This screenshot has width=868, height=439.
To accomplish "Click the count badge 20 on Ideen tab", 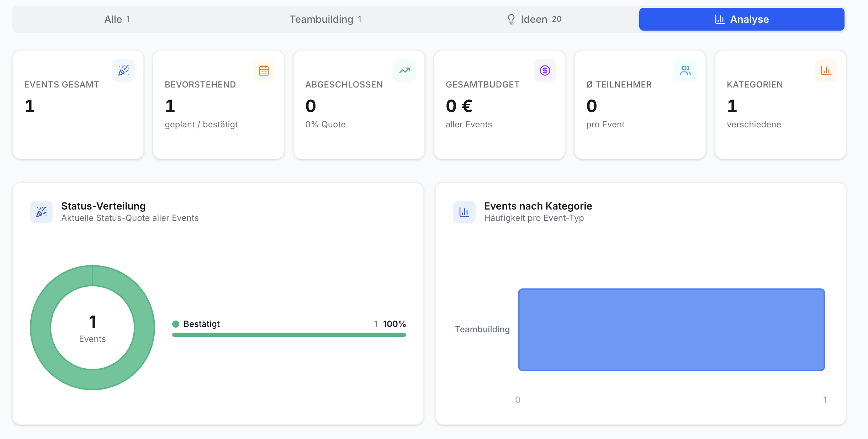I will (x=557, y=19).
